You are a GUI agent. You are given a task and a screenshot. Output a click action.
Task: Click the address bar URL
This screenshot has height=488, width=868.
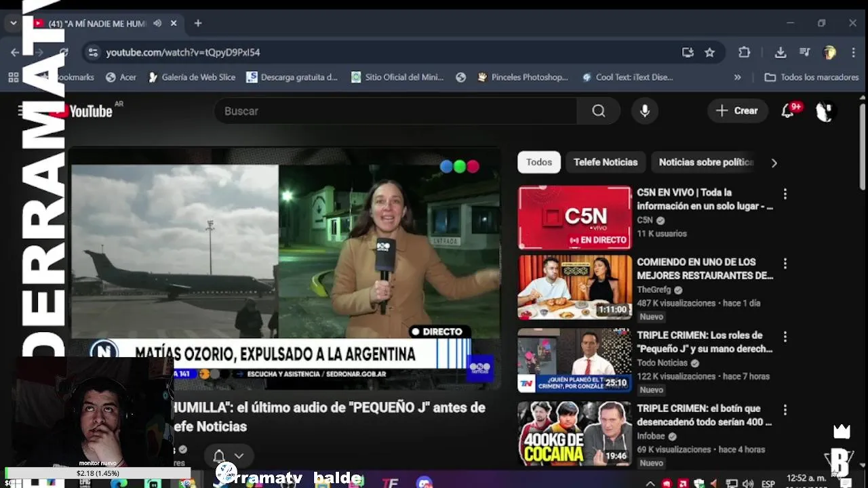(183, 52)
